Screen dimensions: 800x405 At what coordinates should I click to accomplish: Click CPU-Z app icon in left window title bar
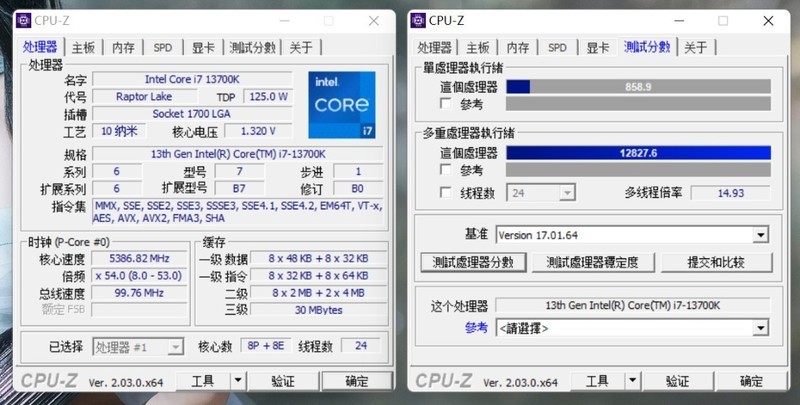pyautogui.click(x=23, y=21)
